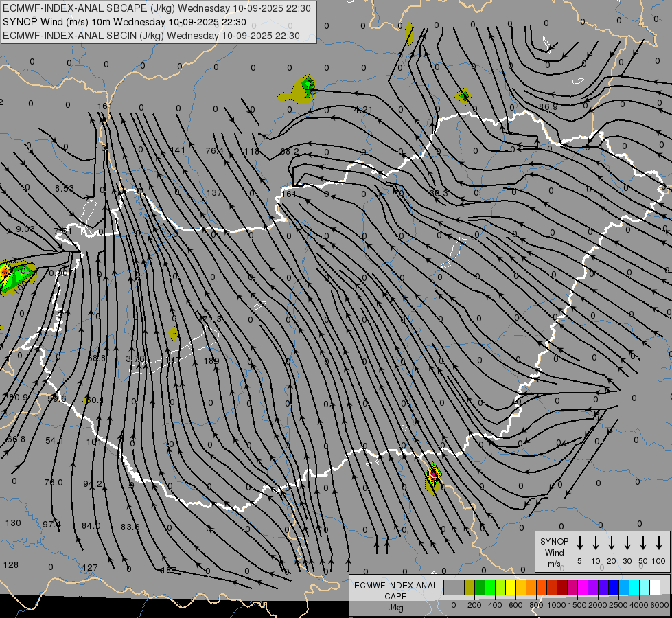Click the 128 value near bottom-left
Screen dimensions: 672x618
coord(11,565)
